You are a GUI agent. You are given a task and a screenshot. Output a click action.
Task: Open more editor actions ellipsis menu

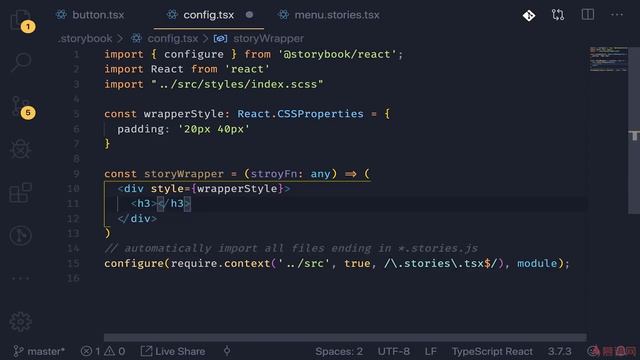[617, 15]
